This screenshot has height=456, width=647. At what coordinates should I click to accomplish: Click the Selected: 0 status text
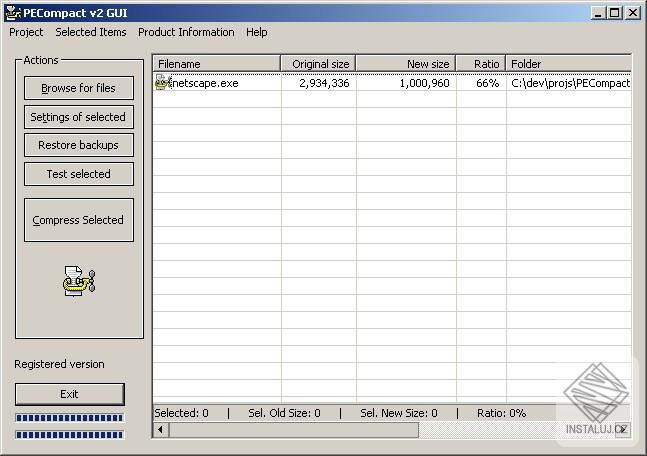coord(182,413)
